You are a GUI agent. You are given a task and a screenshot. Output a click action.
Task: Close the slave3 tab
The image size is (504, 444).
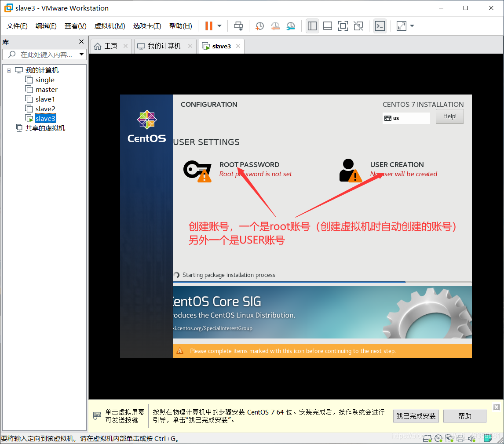click(238, 46)
